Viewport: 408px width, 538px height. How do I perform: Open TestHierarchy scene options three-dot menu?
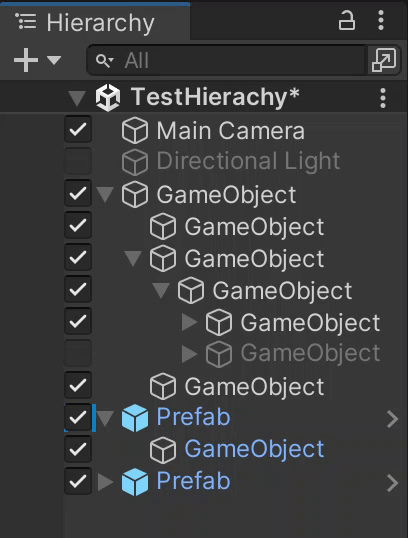[383, 98]
